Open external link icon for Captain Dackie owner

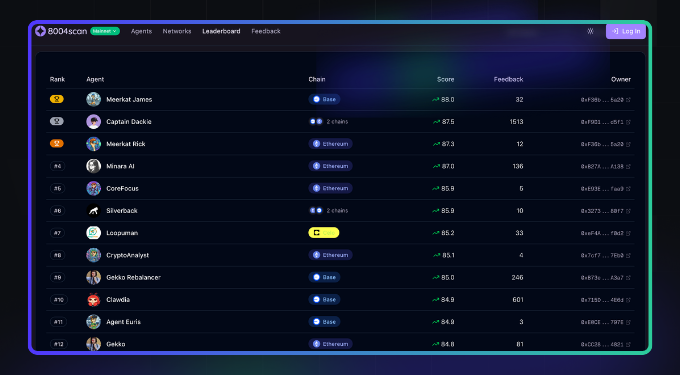tap(628, 122)
